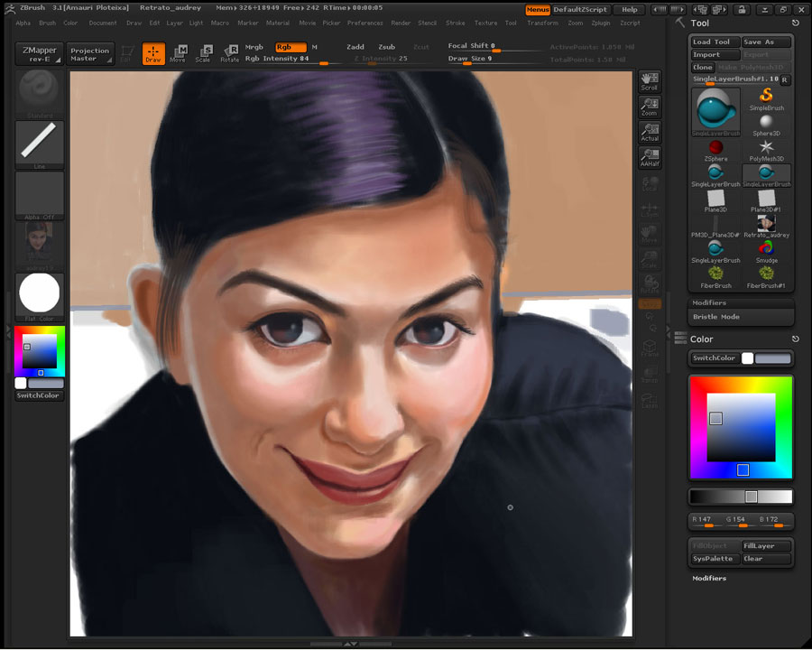Pick the FiberBrush#1 tool
The height and width of the screenshot is (650, 812).
(766, 277)
